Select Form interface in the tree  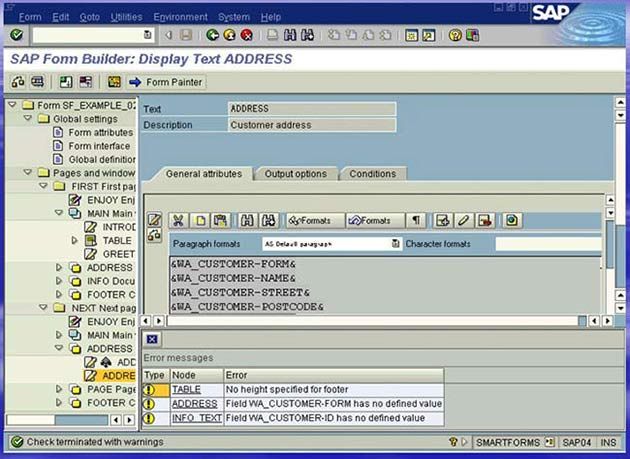coord(99,146)
